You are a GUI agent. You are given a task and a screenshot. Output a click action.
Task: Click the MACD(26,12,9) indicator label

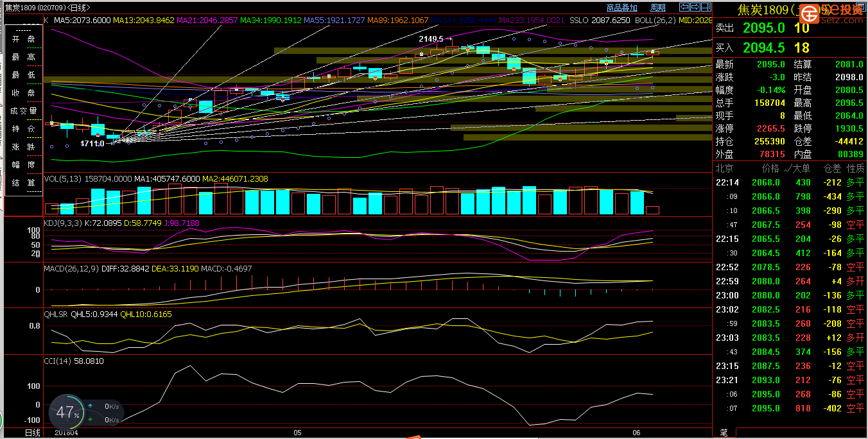71,268
